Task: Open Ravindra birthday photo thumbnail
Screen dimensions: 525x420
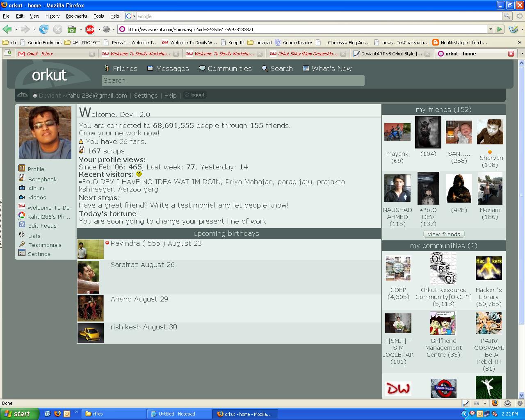Action: [x=91, y=249]
